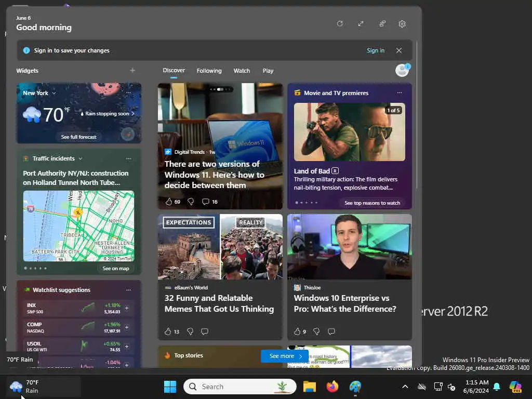Open the INX S&P 500 stock row
This screenshot has width=532, height=399.
[x=78, y=308]
